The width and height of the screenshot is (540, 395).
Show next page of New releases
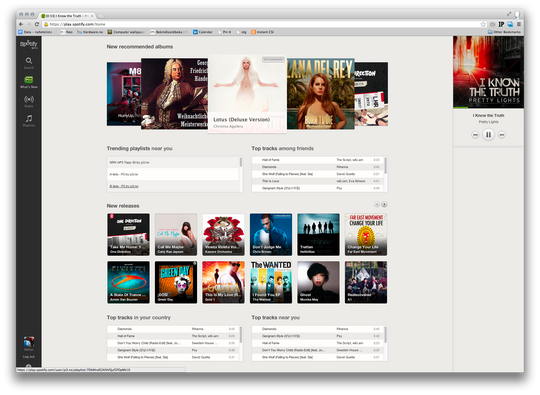384,205
